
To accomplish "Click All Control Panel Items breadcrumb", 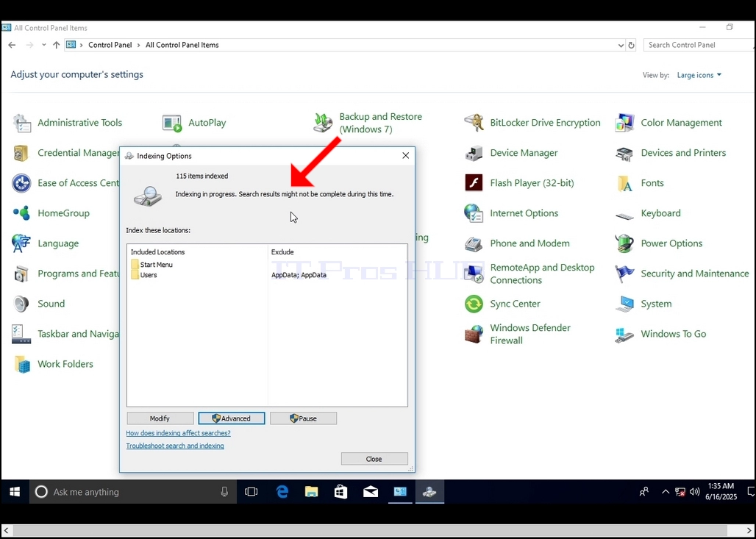I will (x=182, y=45).
